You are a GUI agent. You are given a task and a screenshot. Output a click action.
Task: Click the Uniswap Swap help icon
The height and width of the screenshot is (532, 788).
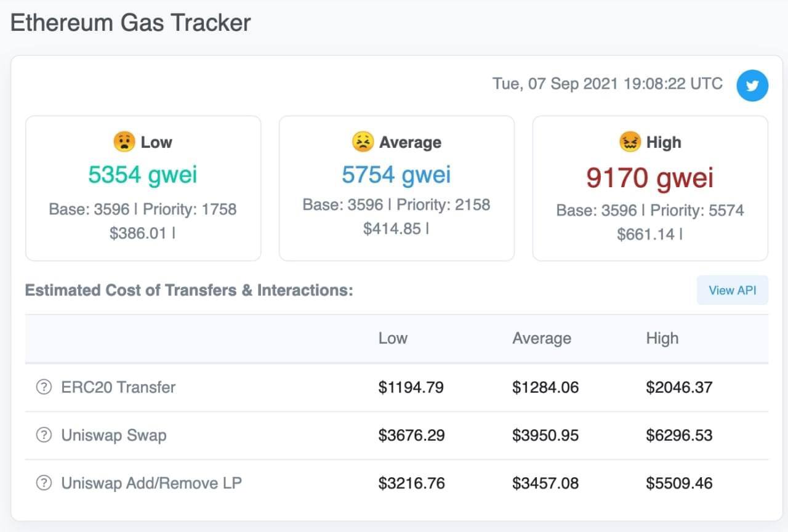[44, 435]
